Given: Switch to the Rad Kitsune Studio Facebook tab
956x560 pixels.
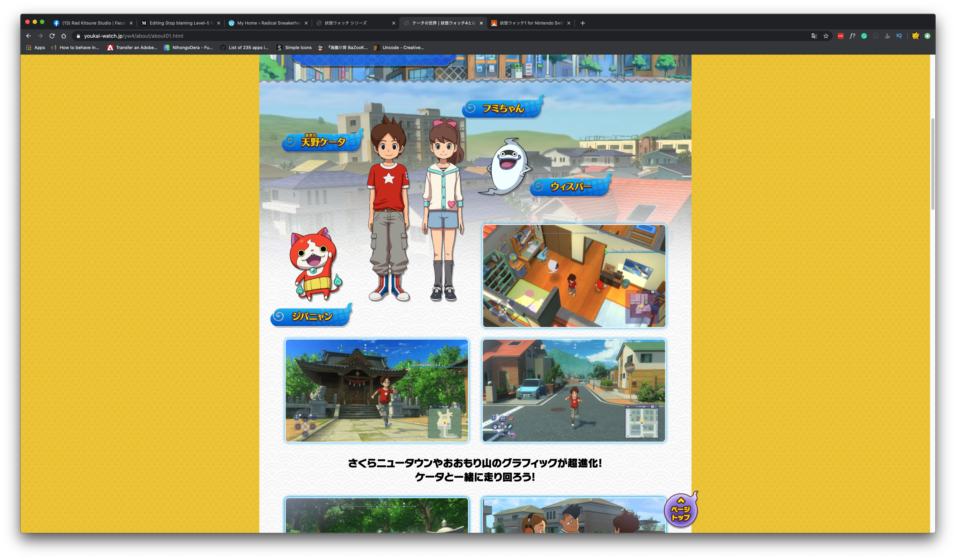Looking at the screenshot, I should tap(93, 23).
